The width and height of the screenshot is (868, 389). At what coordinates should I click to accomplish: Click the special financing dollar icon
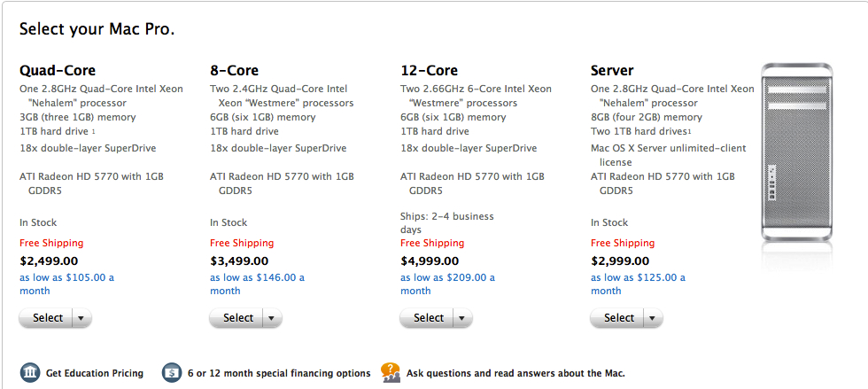click(x=172, y=373)
